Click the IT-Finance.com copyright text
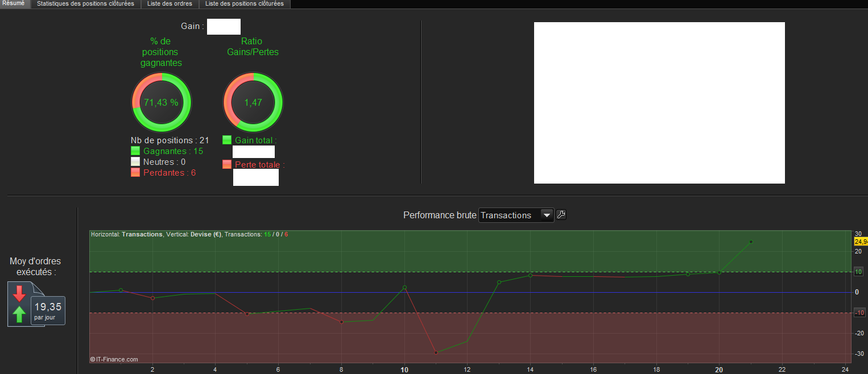The width and height of the screenshot is (868, 374). tap(114, 359)
